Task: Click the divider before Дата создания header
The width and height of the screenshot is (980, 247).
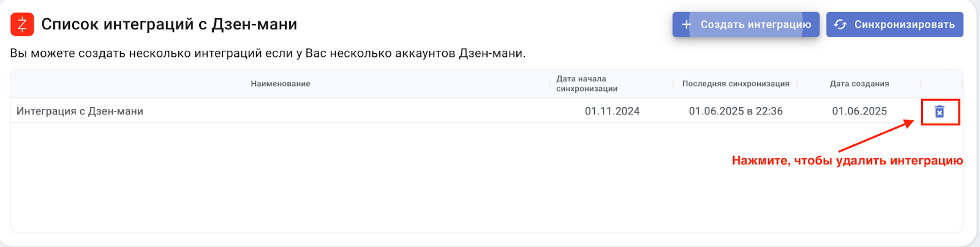Action: (x=797, y=84)
